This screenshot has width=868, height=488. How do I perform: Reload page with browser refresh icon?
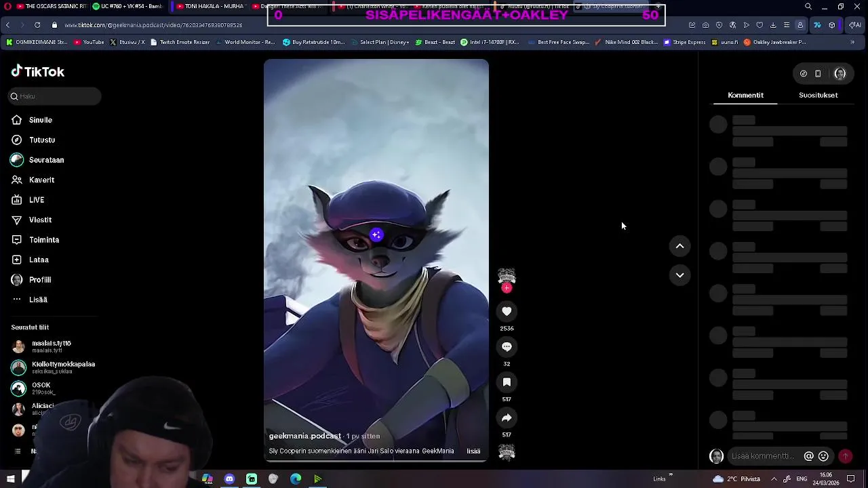point(37,25)
